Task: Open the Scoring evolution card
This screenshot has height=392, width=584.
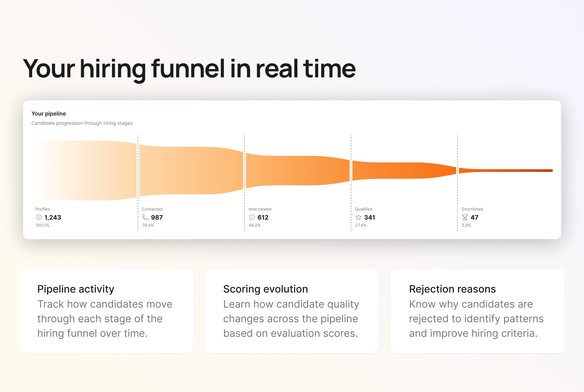Action: coord(292,311)
